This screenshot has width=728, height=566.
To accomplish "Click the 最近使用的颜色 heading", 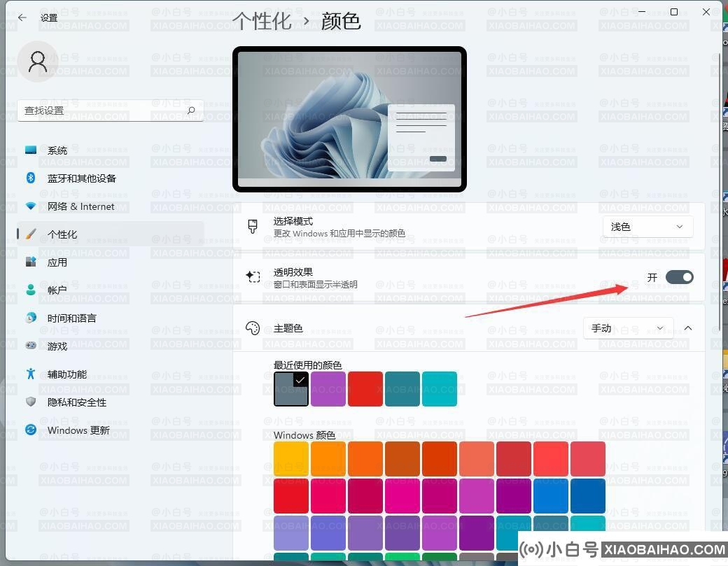I will tap(307, 365).
